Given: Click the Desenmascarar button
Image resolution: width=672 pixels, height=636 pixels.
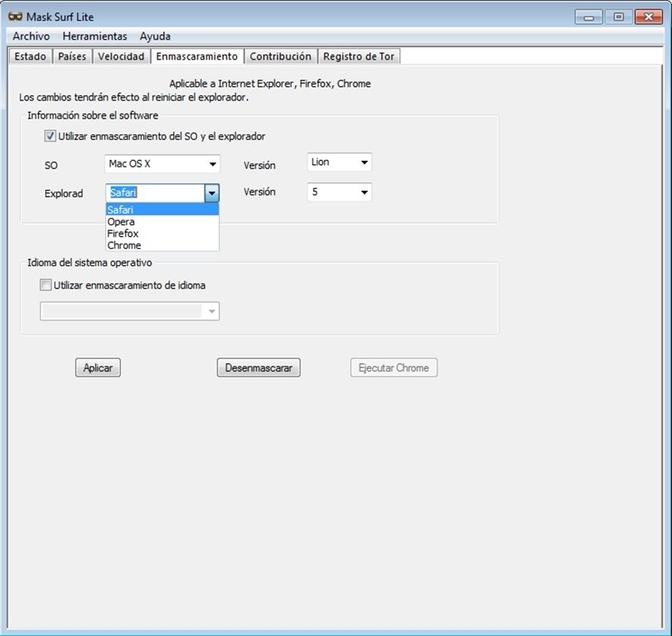Looking at the screenshot, I should pos(259,368).
